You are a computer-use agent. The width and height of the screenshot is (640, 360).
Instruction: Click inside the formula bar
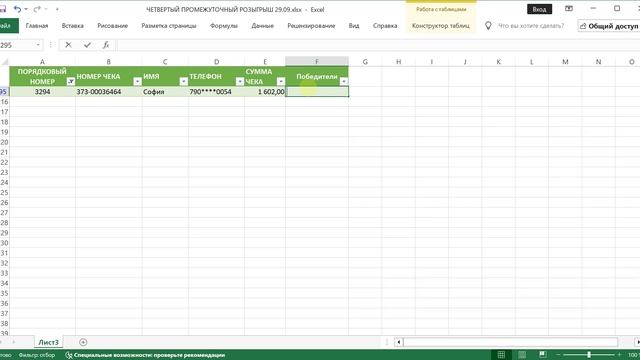pos(378,45)
